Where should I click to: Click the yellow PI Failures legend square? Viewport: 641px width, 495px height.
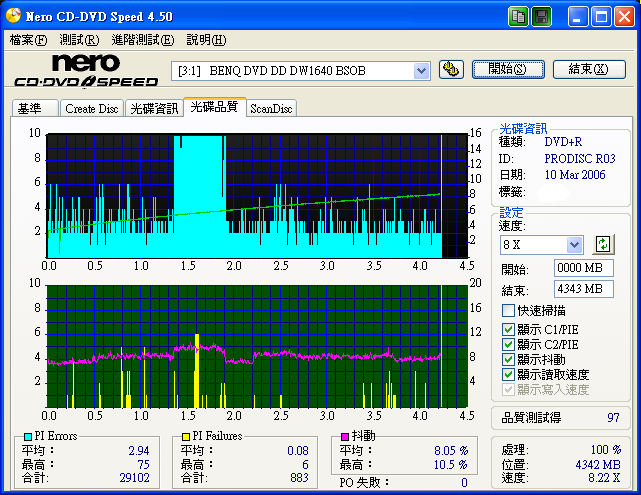[186, 437]
